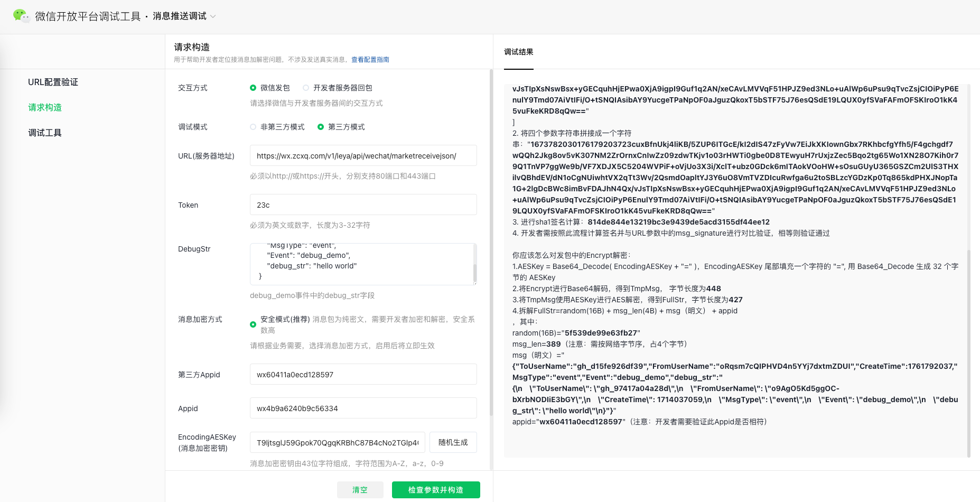Switch to the 调试结果 tab
The width and height of the screenshot is (980, 502).
click(x=519, y=52)
